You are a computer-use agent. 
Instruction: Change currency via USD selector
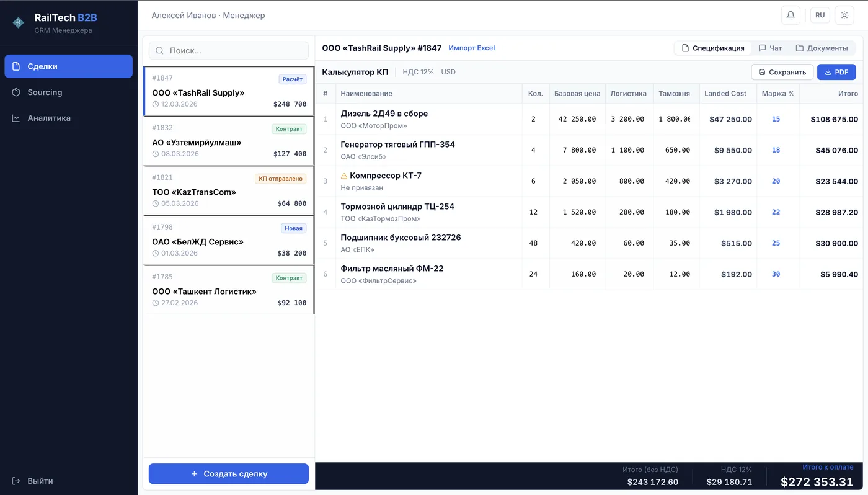448,72
